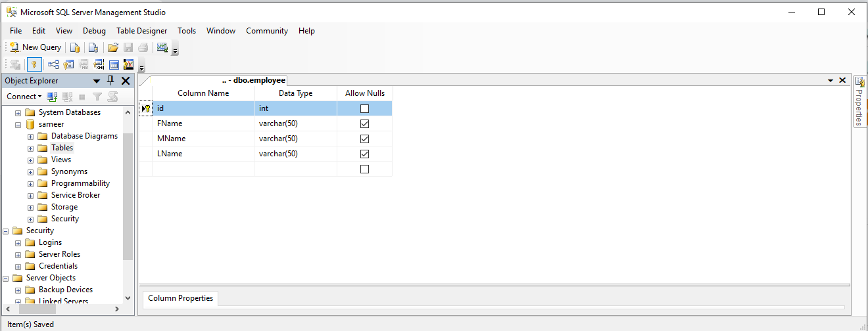Open the Tools menu
This screenshot has width=868, height=331.
[x=187, y=31]
